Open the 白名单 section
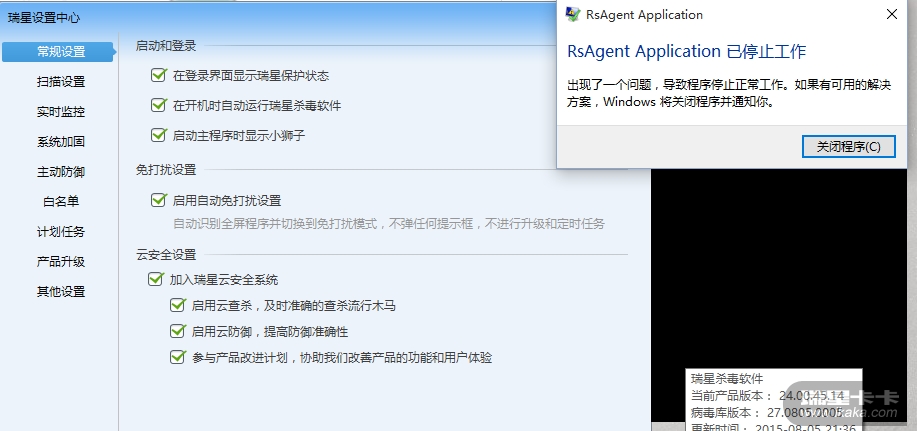Image resolution: width=917 pixels, height=431 pixels. (61, 202)
